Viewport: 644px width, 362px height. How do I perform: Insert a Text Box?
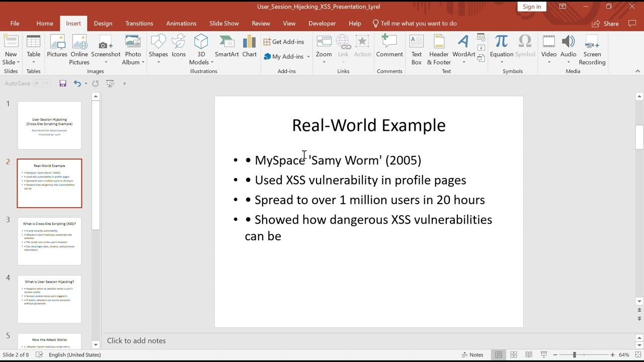(x=417, y=50)
